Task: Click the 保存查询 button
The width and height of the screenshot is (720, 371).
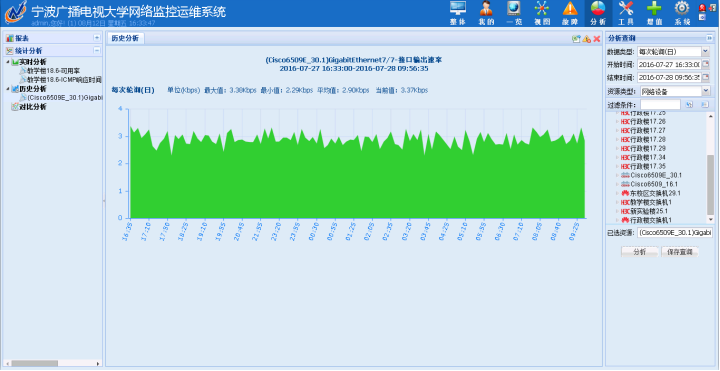Action: [680, 252]
